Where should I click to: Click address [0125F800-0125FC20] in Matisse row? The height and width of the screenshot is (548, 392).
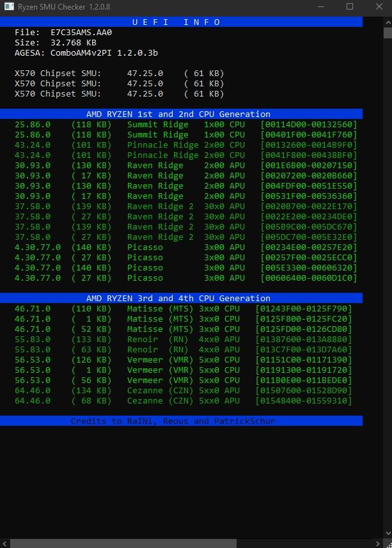click(304, 318)
